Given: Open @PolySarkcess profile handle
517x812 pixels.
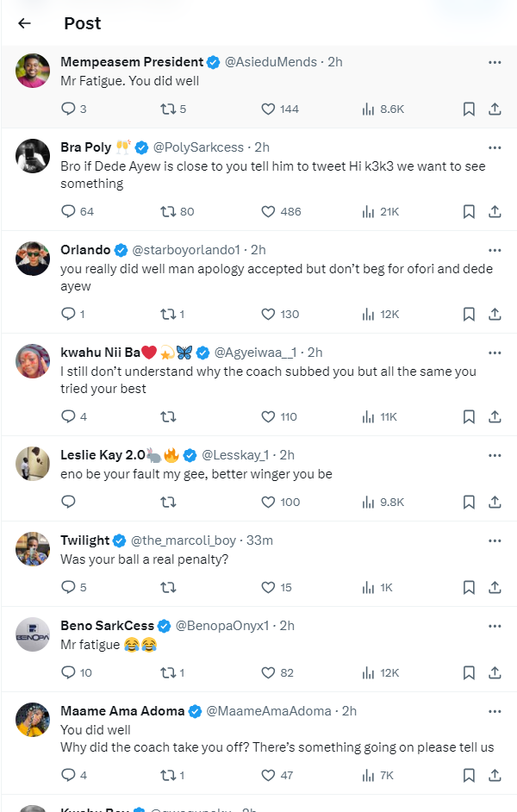Looking at the screenshot, I should (x=198, y=147).
